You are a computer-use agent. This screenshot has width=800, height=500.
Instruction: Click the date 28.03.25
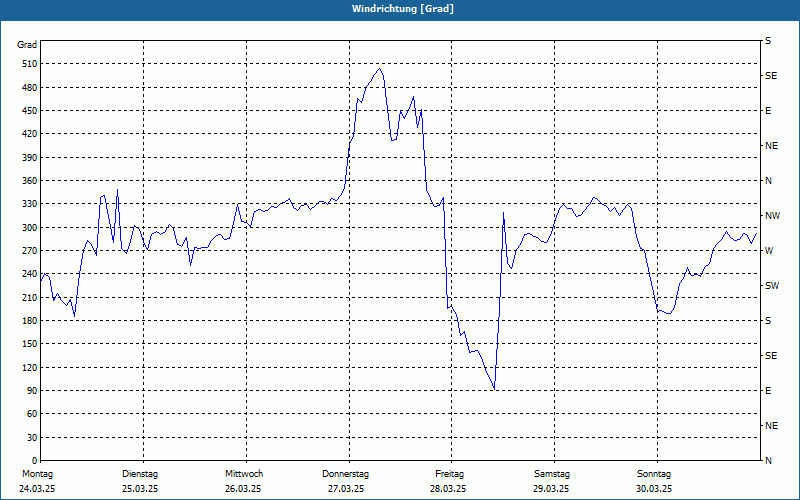[x=448, y=489]
